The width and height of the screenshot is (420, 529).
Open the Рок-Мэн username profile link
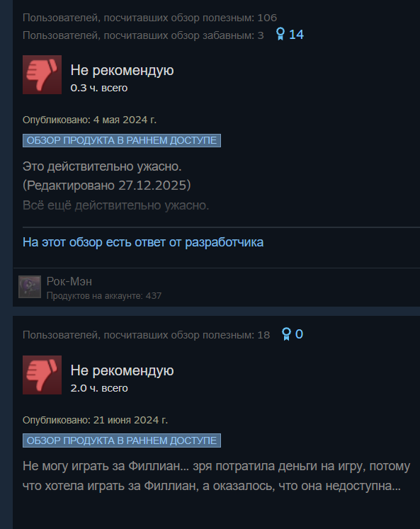[69, 281]
